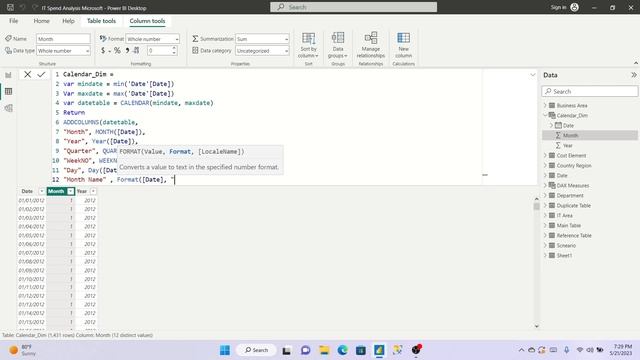Switch to the Home tab

(42, 21)
